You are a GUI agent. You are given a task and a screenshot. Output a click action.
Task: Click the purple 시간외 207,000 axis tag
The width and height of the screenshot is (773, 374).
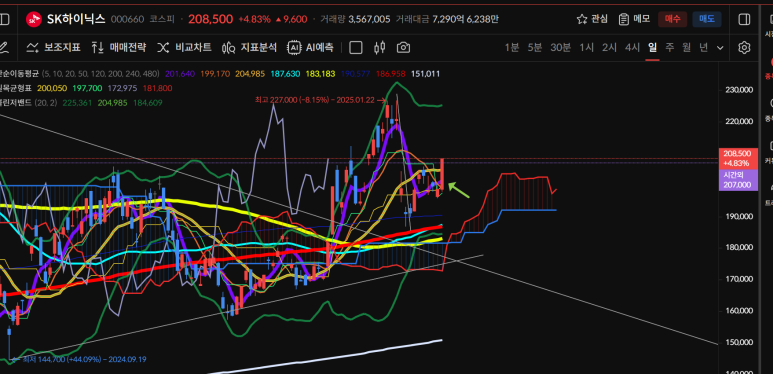738,180
